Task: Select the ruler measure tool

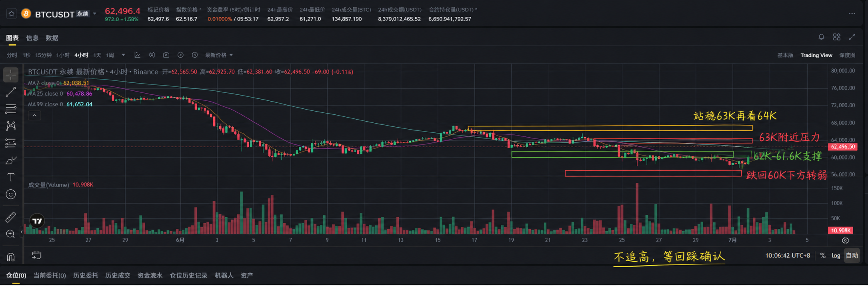Action: pos(11,217)
